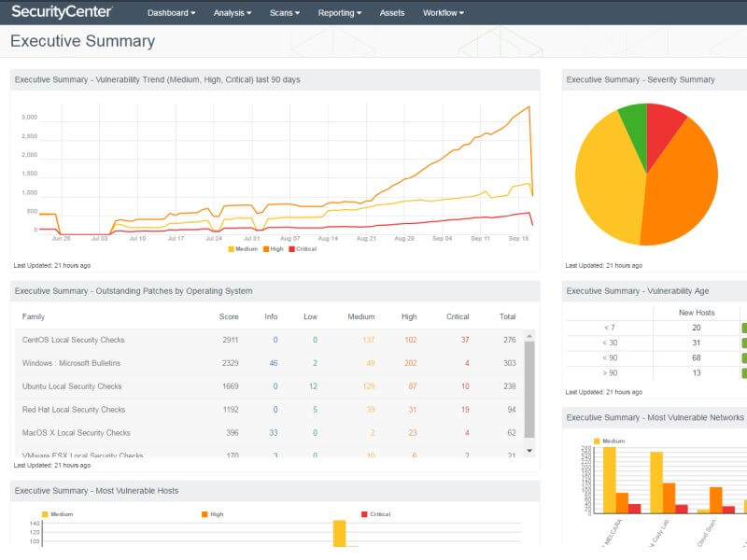This screenshot has width=747, height=560.
Task: Toggle Critical series in trend chart legend
Action: tap(304, 249)
